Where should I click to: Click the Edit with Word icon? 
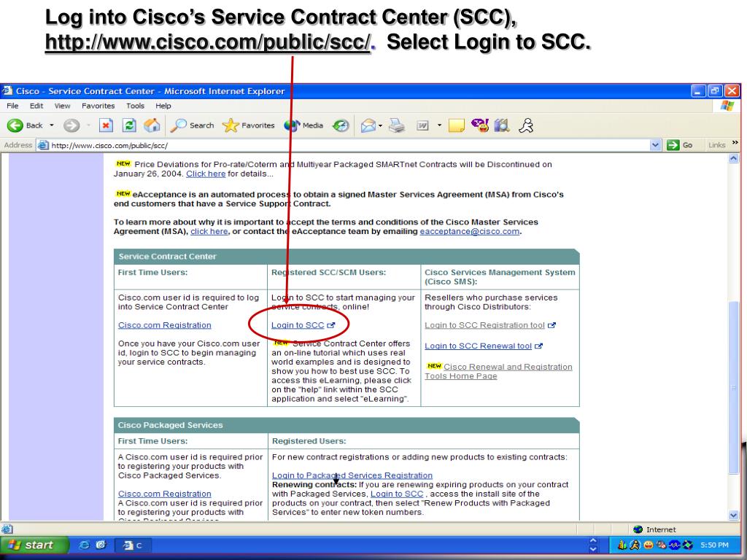coord(422,125)
